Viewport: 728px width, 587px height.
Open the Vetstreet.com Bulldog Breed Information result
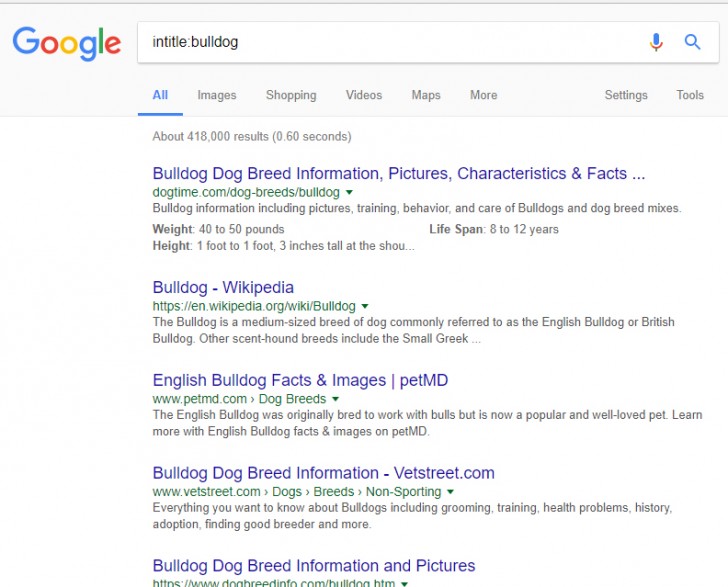pyautogui.click(x=323, y=473)
